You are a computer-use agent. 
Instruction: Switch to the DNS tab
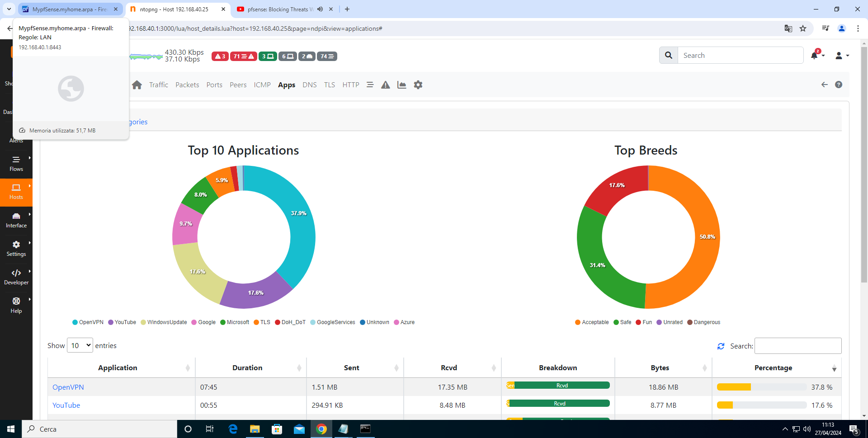click(310, 85)
